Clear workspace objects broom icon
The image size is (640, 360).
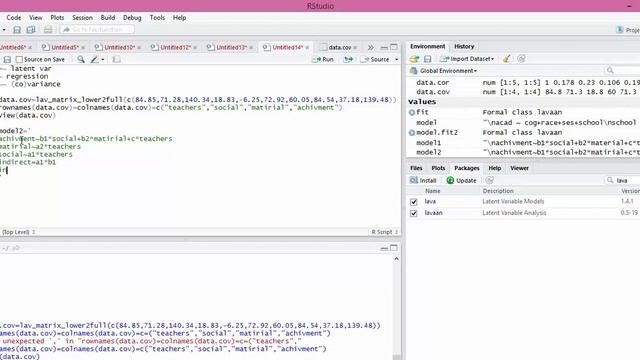tap(507, 59)
